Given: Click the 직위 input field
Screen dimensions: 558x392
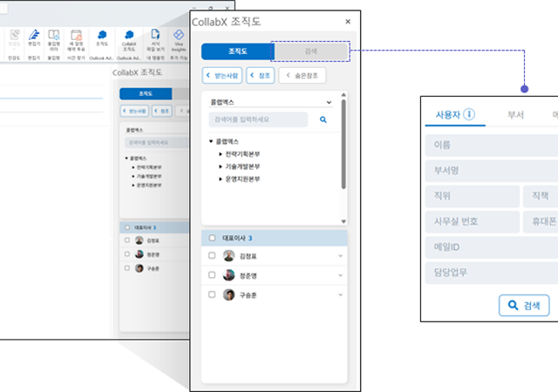Looking at the screenshot, I should (473, 196).
